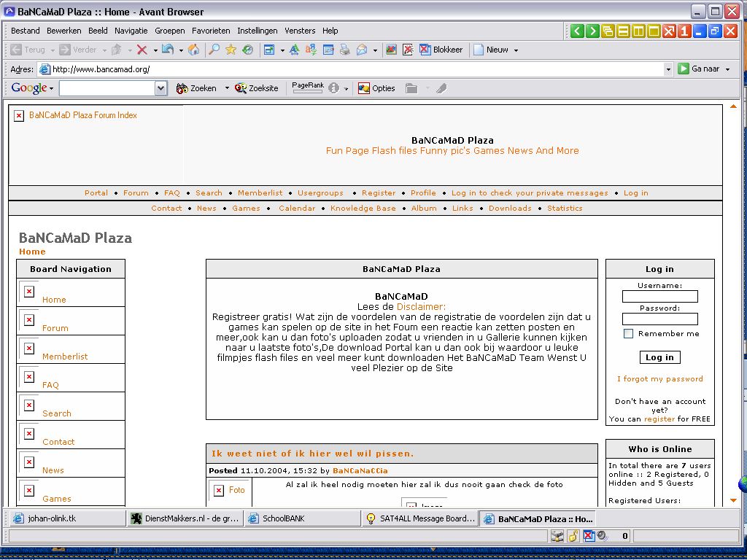Click the magnifier Search icon in toolbar
Viewport: 747px width, 560px height.
[x=214, y=50]
